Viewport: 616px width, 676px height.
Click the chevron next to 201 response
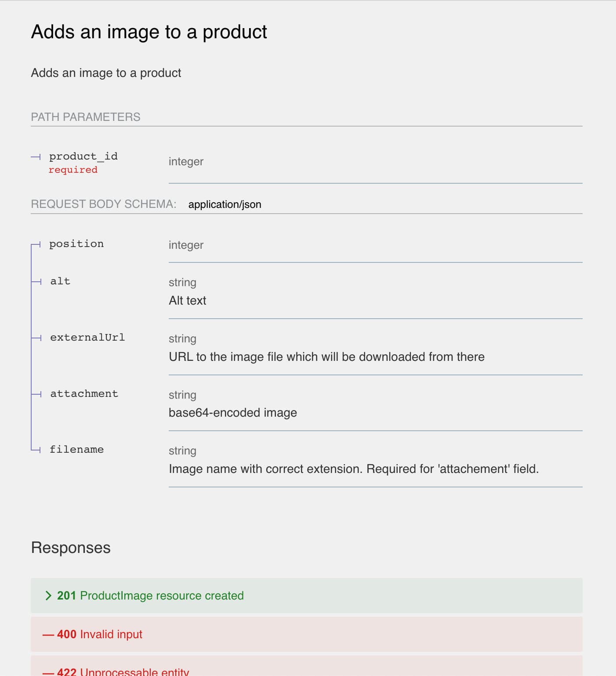click(x=48, y=596)
